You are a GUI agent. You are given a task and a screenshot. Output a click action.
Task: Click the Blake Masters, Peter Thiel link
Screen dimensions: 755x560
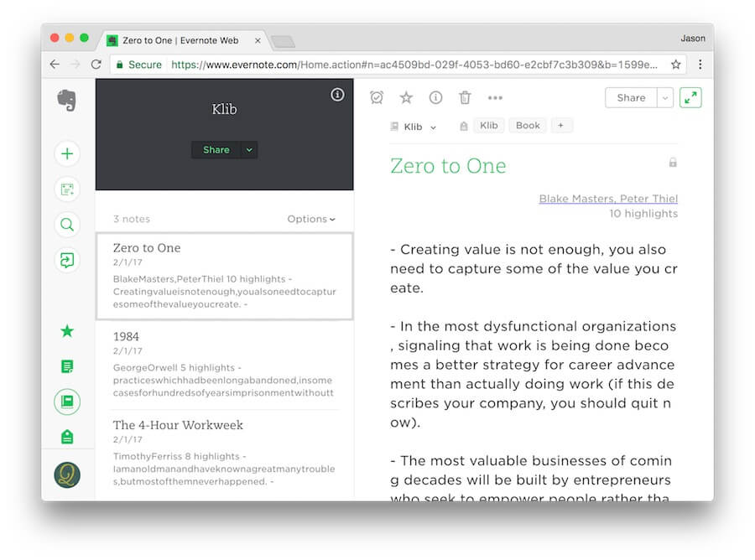click(x=608, y=199)
